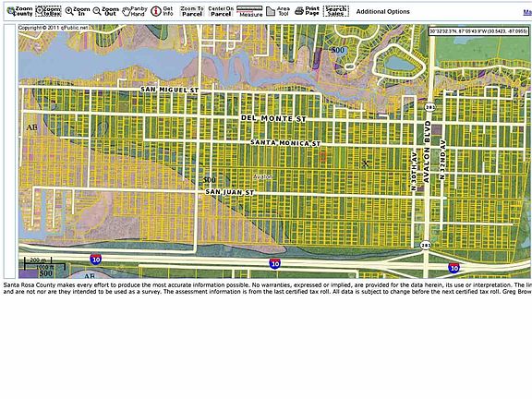This screenshot has width=532, height=399.
Task: Activate the Get Info tool
Action: 162,11
